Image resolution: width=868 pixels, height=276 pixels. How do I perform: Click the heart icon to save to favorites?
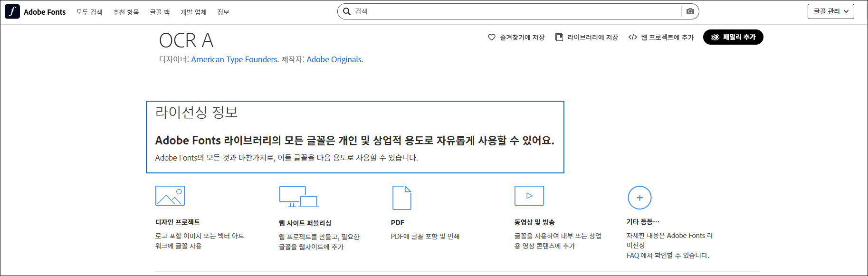492,37
